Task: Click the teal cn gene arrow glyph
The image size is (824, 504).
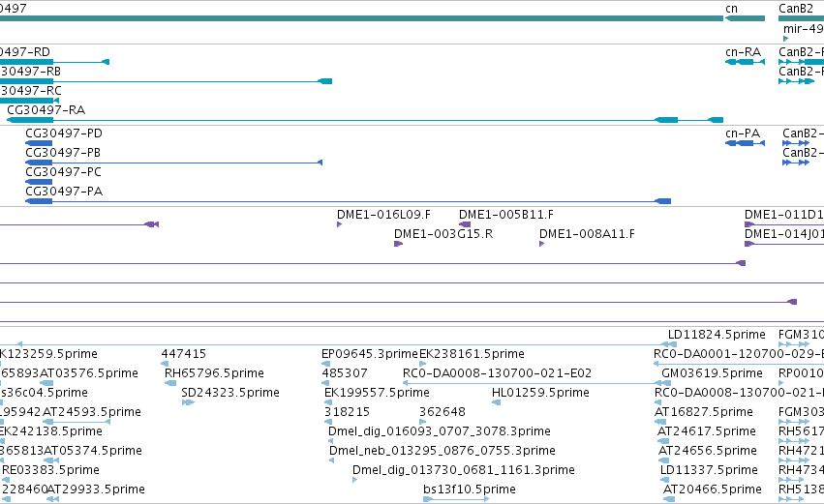Action: 745,18
